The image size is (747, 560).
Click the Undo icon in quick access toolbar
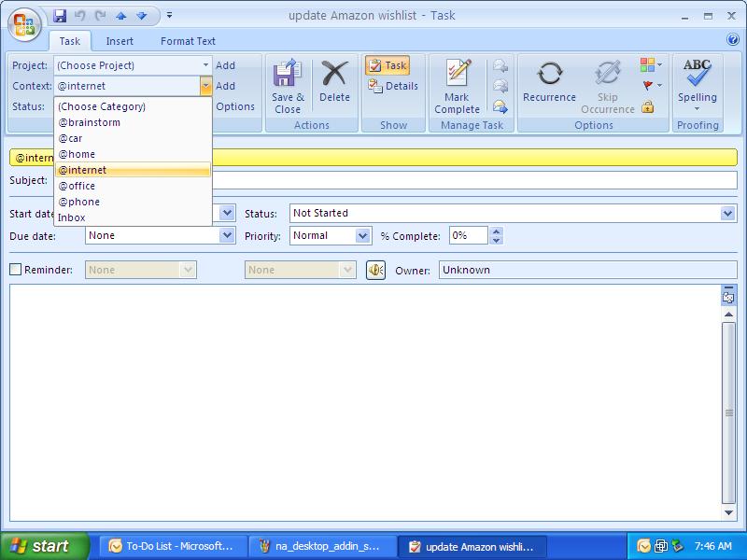[80, 16]
